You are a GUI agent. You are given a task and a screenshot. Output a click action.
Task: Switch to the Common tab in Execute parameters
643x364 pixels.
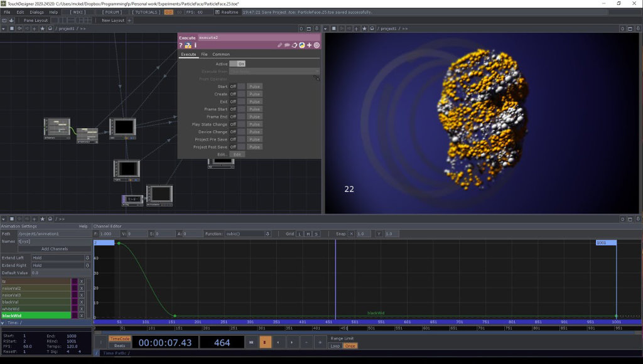point(221,54)
